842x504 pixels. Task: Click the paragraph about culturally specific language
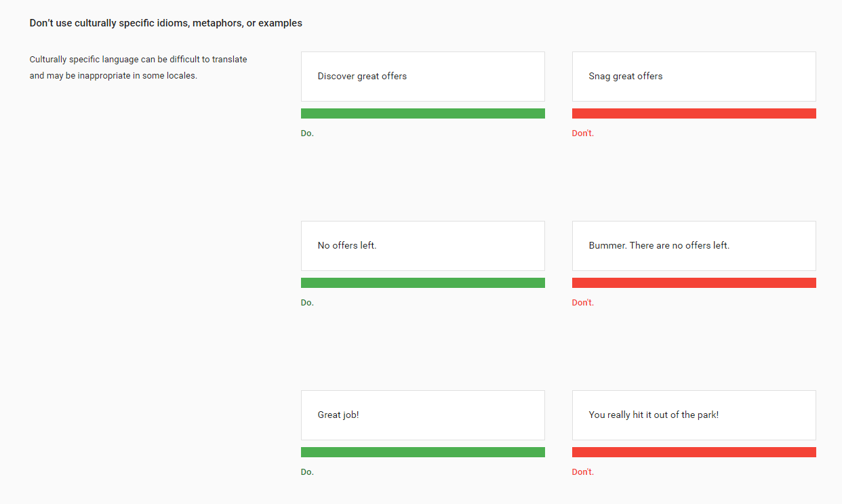138,68
